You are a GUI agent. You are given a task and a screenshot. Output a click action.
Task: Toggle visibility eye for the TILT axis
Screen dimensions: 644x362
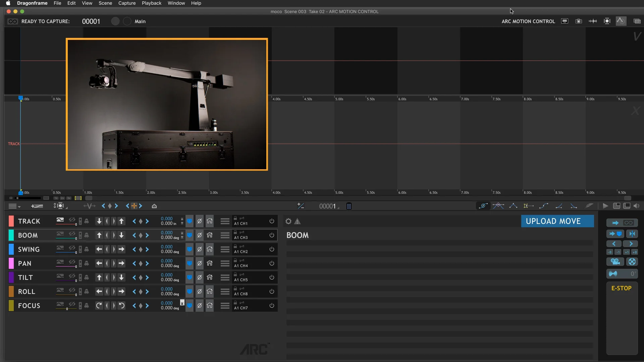tap(72, 277)
